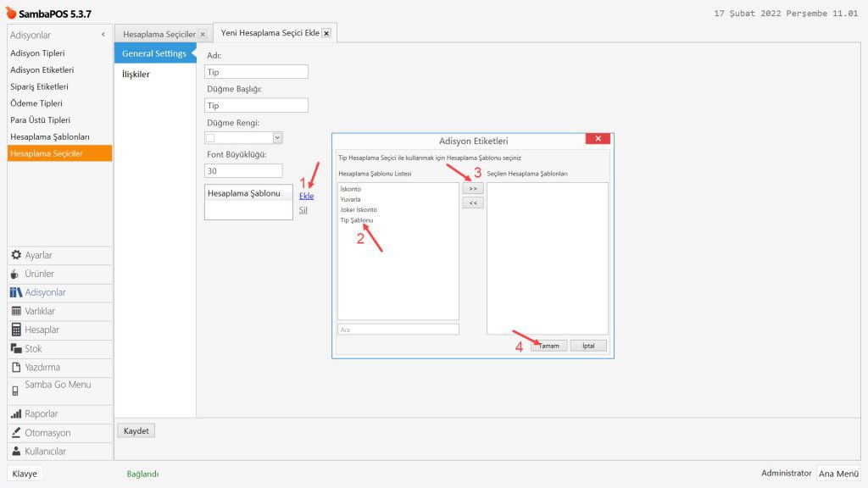The height and width of the screenshot is (488, 868).
Task: Close the Yeni Hesaplama Seçici Ekle tab
Action: [326, 33]
